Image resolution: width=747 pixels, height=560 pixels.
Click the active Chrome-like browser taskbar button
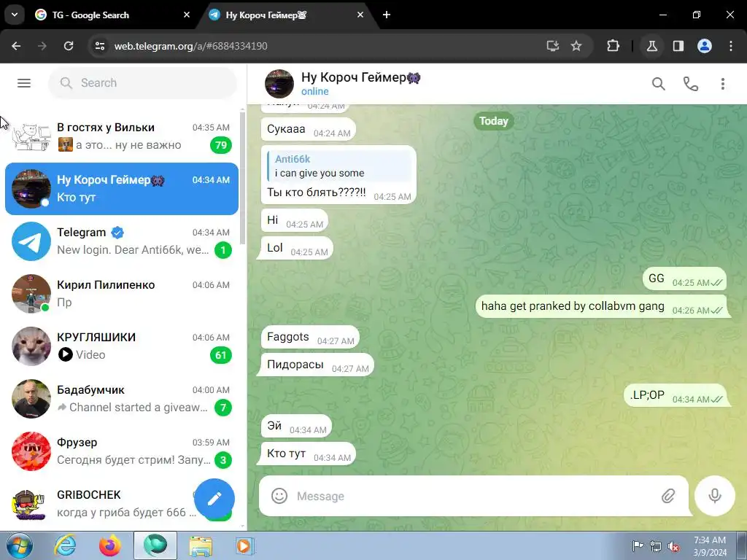point(155,545)
